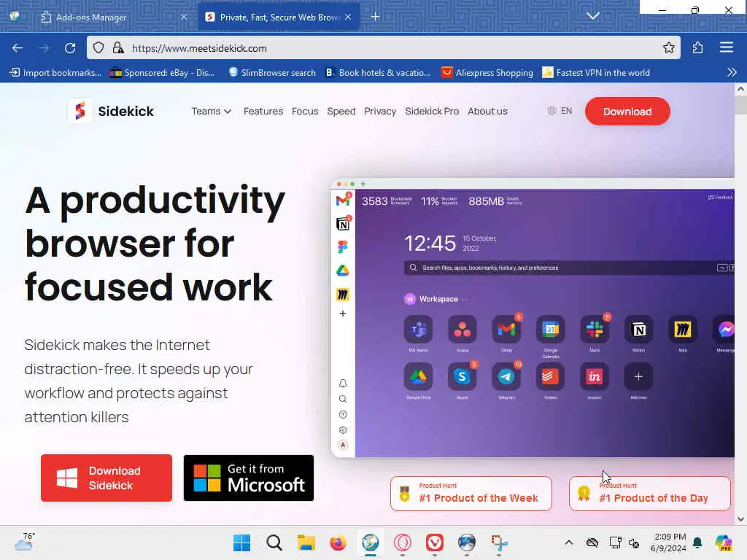The image size is (747, 560).
Task: Open the Focus nav item
Action: click(x=305, y=111)
